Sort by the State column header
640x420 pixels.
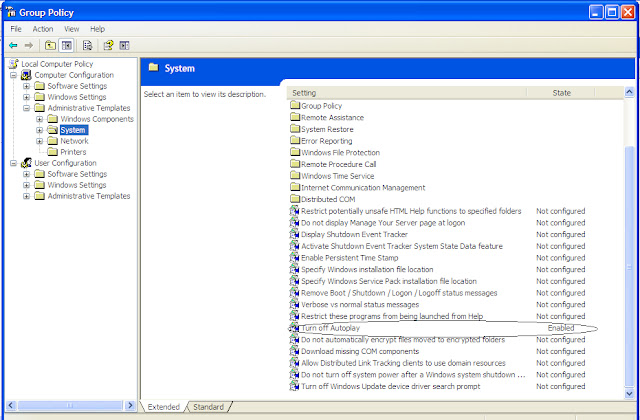click(561, 93)
